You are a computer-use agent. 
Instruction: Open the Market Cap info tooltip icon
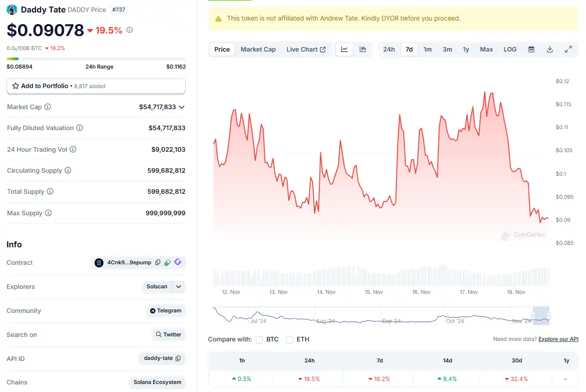[x=48, y=107]
